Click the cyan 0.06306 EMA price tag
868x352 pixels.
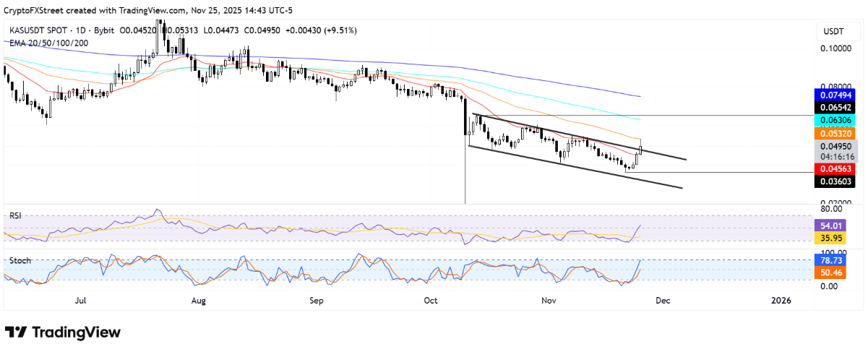(837, 120)
